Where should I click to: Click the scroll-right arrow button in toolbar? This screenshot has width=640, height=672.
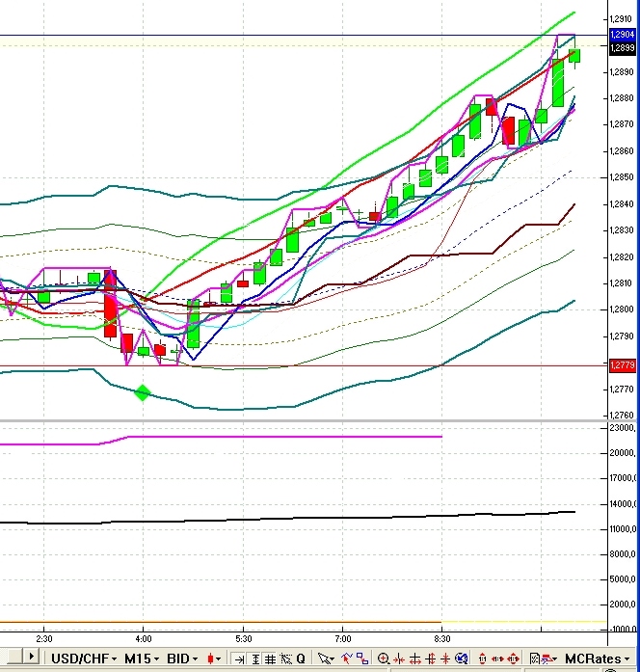pyautogui.click(x=31, y=657)
